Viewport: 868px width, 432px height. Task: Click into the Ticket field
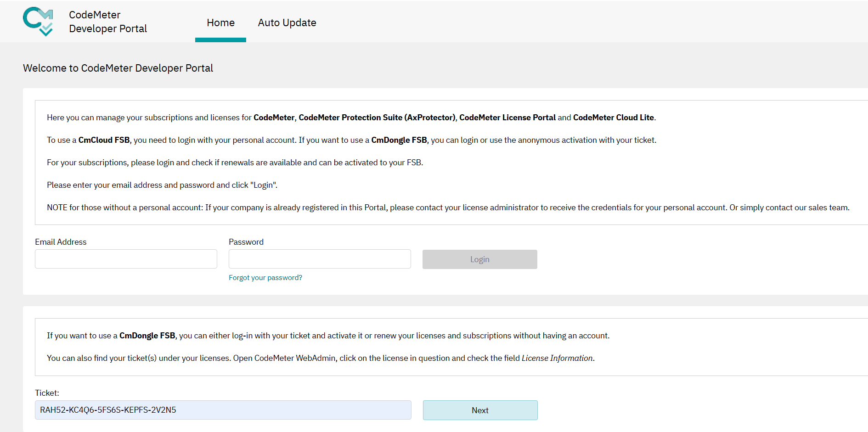223,410
